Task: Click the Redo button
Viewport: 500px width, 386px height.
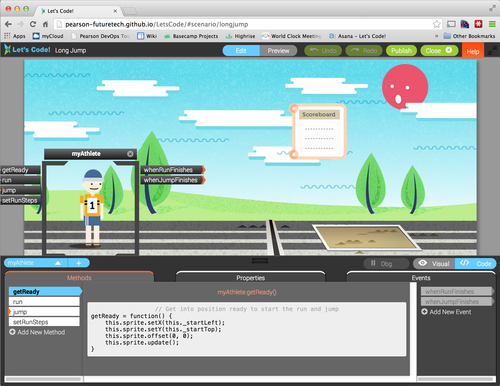Action: coord(364,51)
